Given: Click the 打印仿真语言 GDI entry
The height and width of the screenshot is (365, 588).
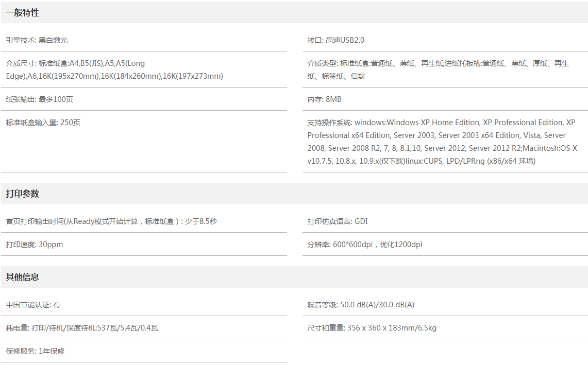Looking at the screenshot, I should tap(338, 221).
